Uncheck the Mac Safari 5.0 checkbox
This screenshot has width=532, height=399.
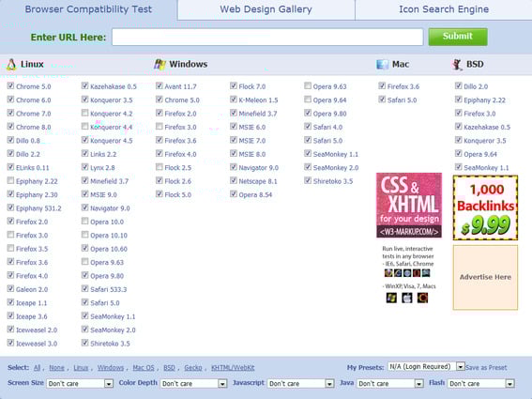(382, 100)
